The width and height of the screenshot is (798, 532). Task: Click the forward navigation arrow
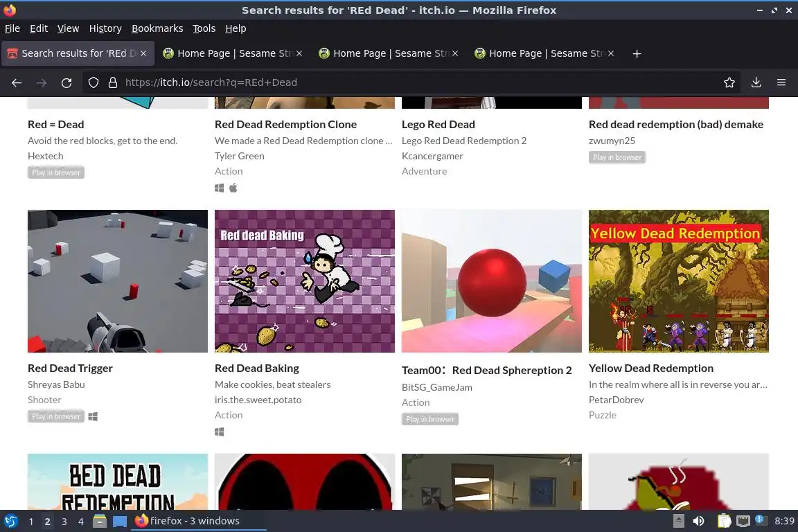tap(42, 82)
